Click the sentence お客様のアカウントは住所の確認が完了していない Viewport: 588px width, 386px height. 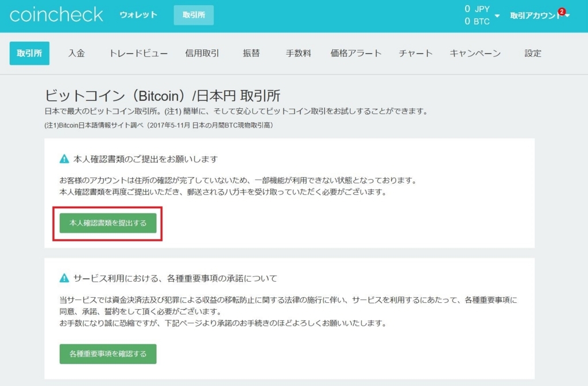[238, 181]
